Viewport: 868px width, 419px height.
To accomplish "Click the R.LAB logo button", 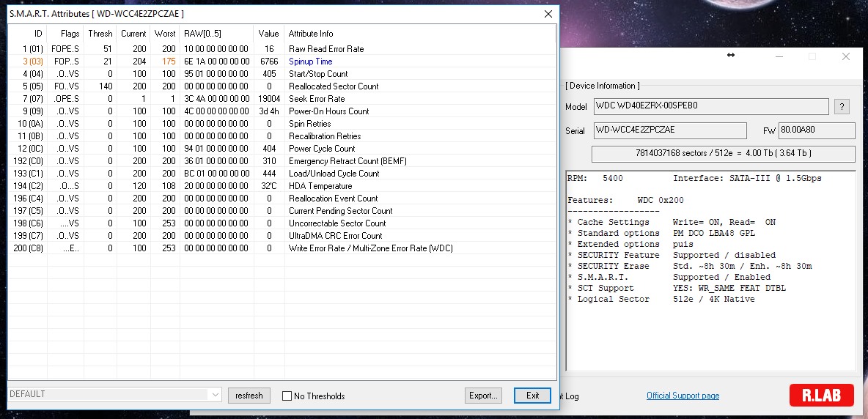I will tap(822, 396).
